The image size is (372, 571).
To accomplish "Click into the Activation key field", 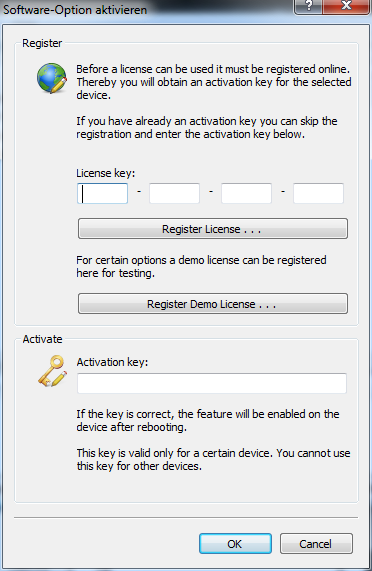I will pyautogui.click(x=212, y=383).
